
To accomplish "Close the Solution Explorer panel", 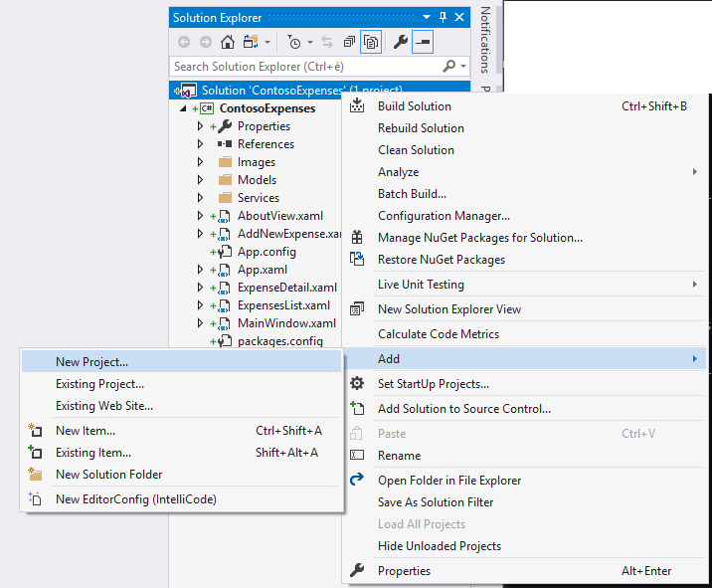I will pyautogui.click(x=459, y=17).
